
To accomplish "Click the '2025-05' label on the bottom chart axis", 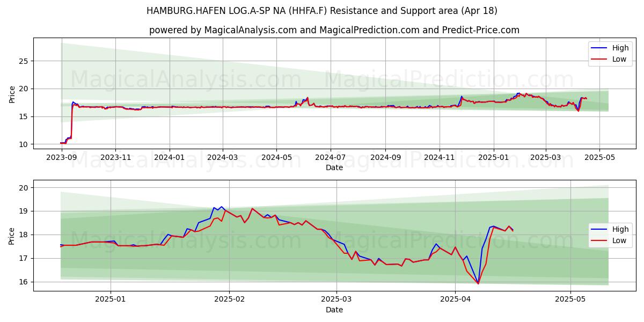I will 570,299.
